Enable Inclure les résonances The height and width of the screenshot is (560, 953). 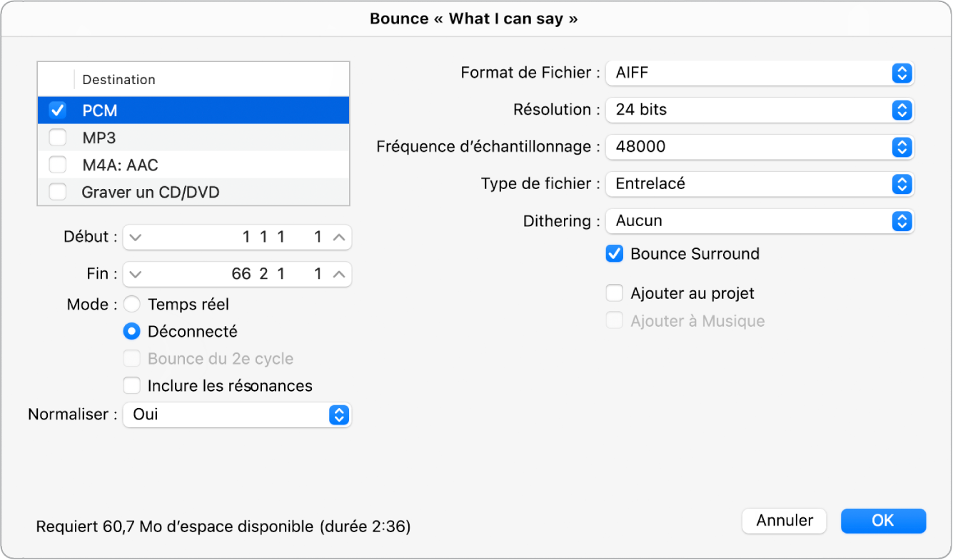[x=131, y=385]
